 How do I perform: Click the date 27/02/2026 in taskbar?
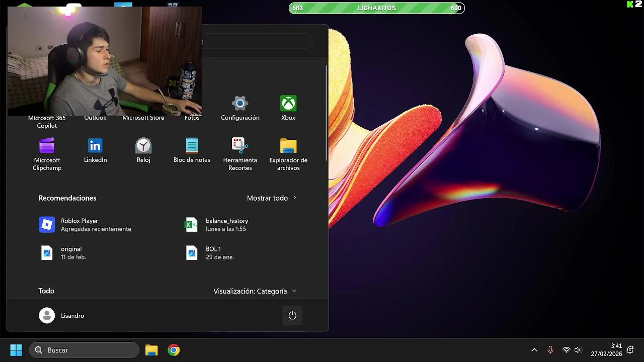[606, 354]
